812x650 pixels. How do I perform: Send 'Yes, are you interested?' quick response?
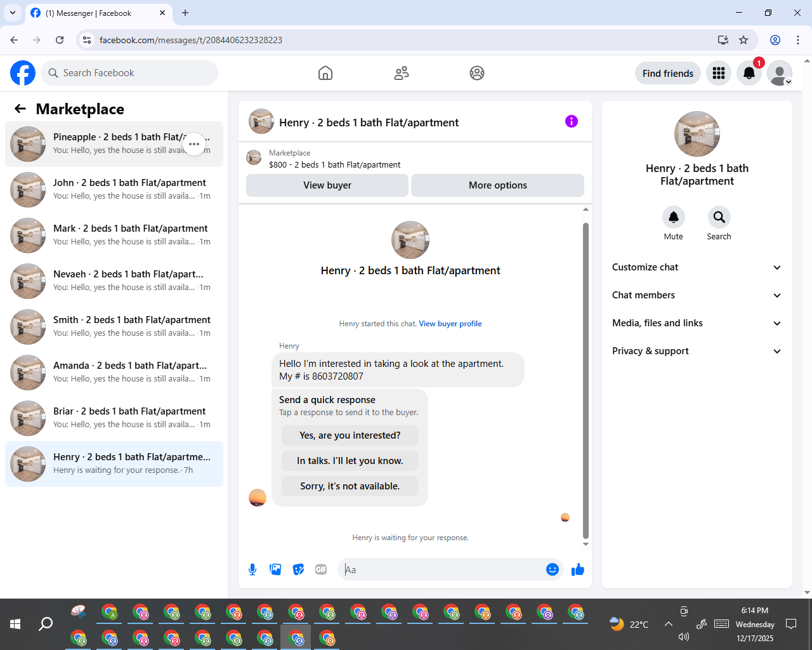pyautogui.click(x=350, y=435)
